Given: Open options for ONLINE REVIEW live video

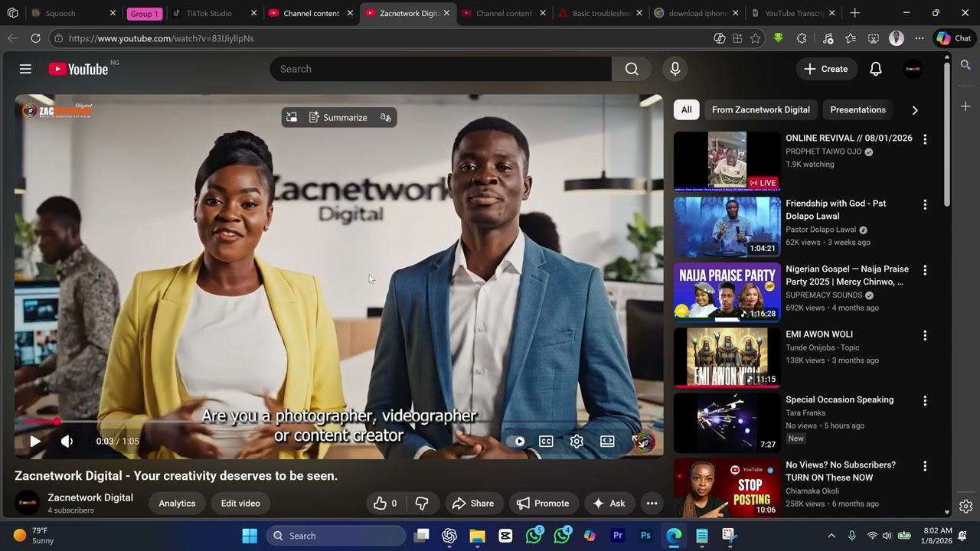Looking at the screenshot, I should coord(925,139).
